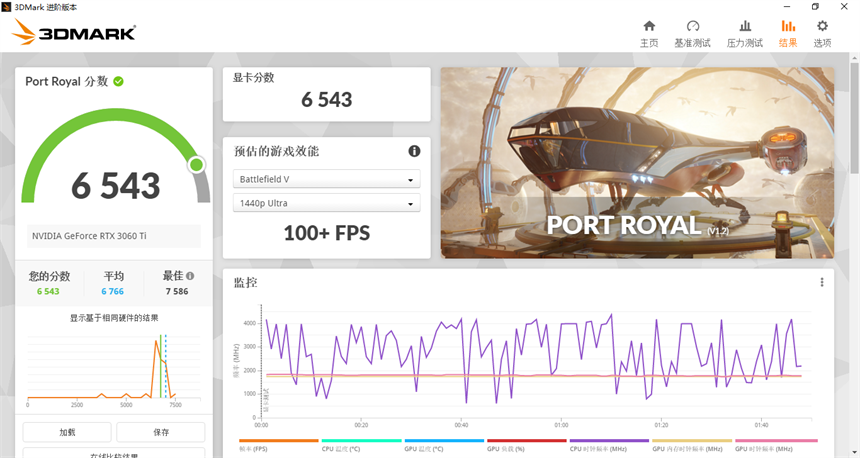
Task: Click your score value 6 543 in green
Action: click(x=48, y=291)
